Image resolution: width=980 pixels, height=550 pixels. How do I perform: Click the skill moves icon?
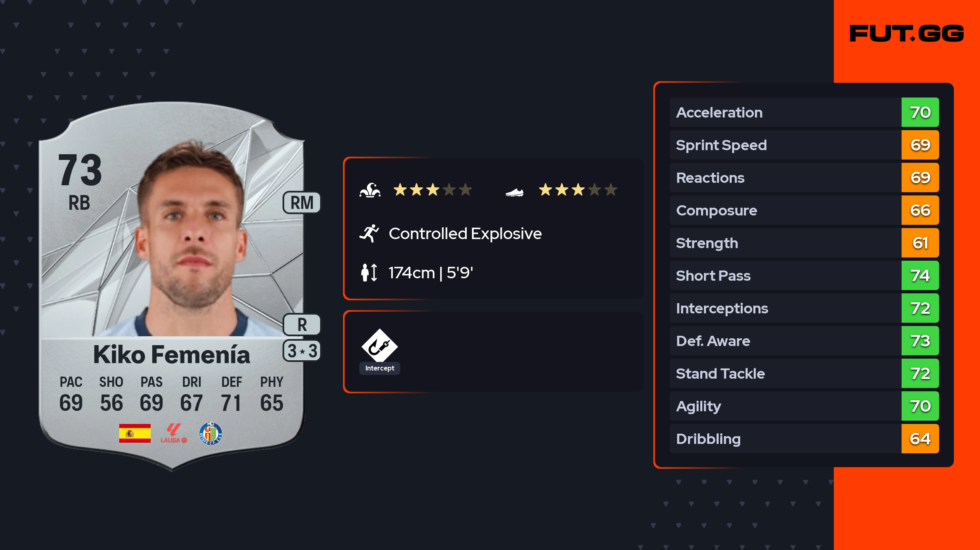[x=370, y=190]
